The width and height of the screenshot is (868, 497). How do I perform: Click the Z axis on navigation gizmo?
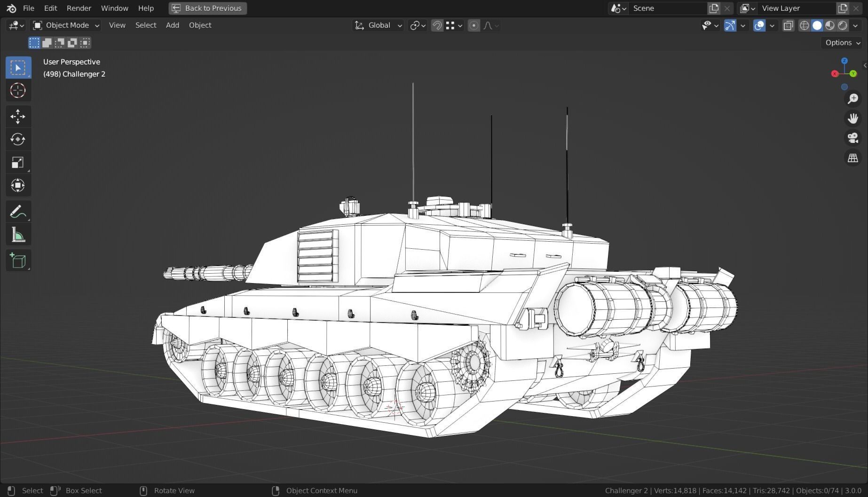(844, 61)
